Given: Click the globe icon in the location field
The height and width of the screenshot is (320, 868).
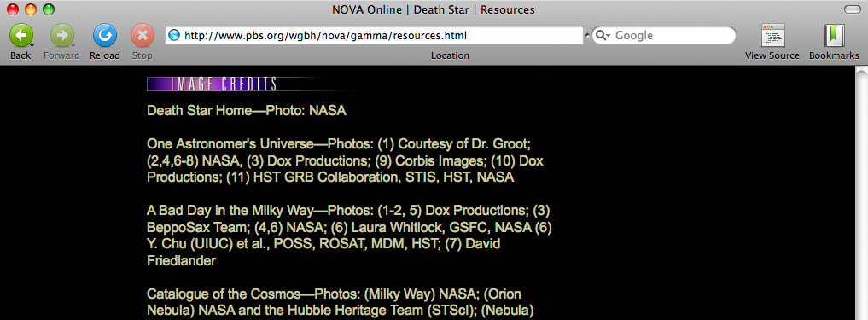Looking at the screenshot, I should pos(174,36).
